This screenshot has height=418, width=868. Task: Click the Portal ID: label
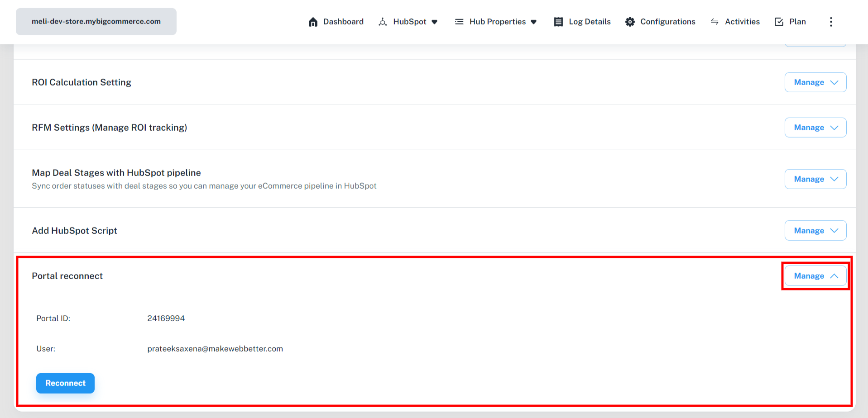point(53,318)
